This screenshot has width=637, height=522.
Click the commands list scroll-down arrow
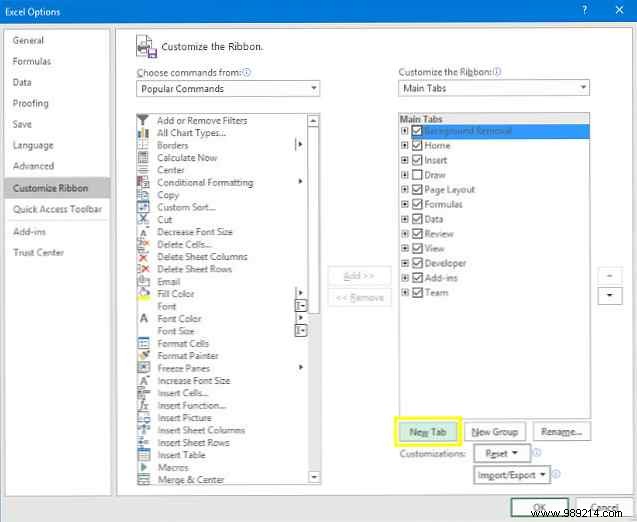pos(314,477)
